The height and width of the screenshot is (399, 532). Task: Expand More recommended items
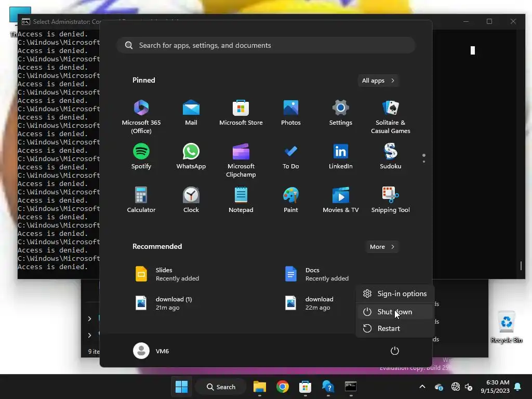point(382,247)
